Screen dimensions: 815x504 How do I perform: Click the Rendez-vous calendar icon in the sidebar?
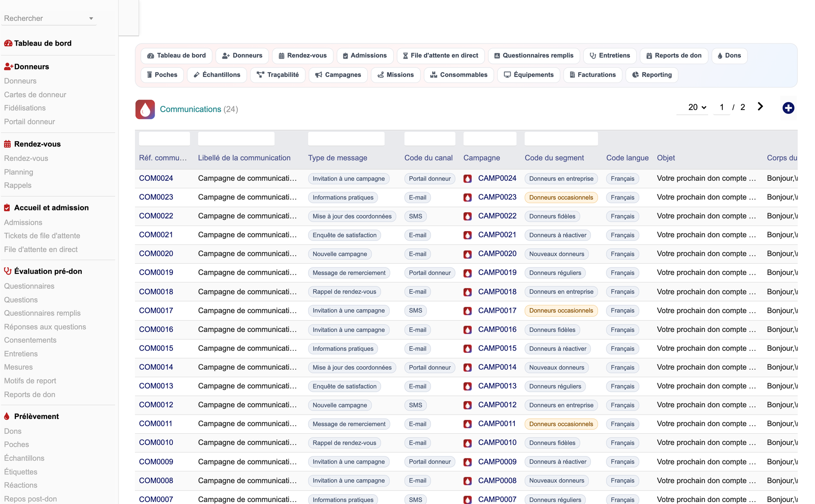point(8,144)
